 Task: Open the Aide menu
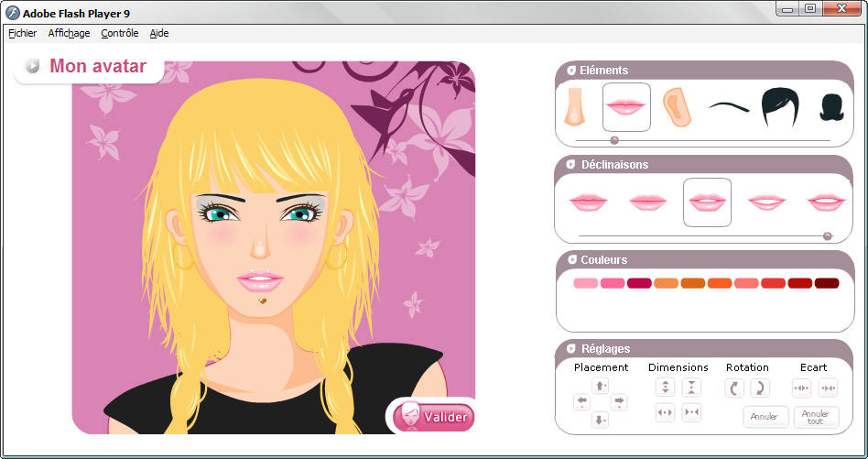(x=159, y=33)
